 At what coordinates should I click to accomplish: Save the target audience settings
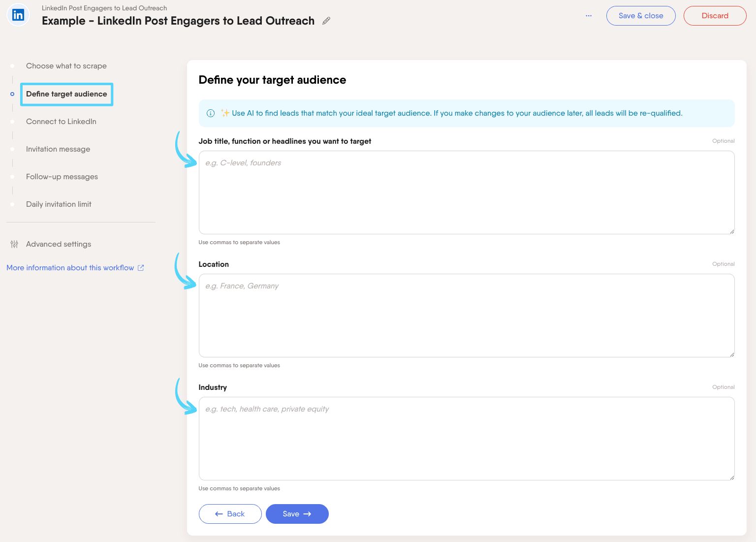point(297,514)
